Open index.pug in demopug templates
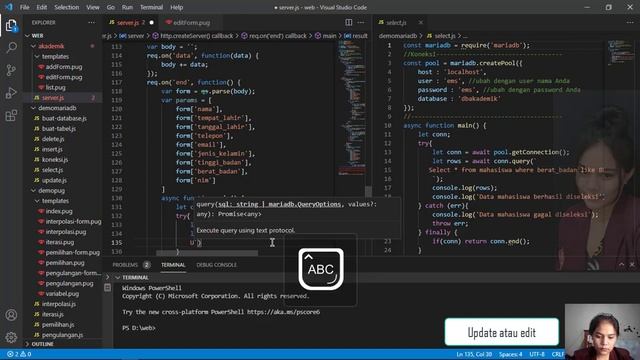640x360 pixels. 59,211
